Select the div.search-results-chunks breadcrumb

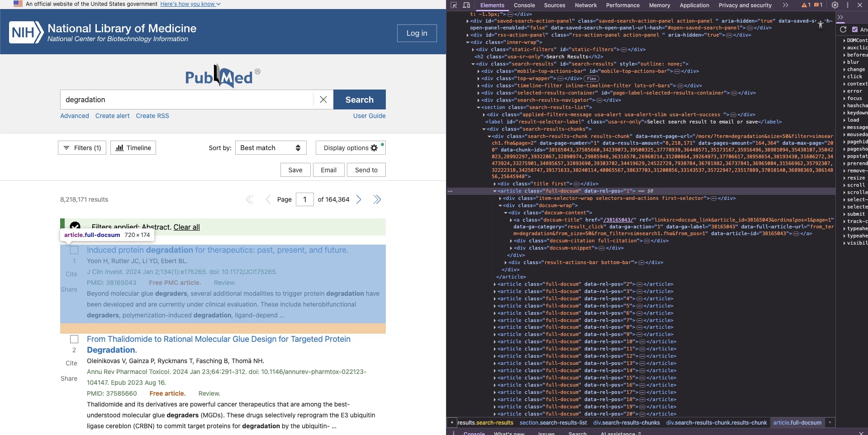[626, 423]
